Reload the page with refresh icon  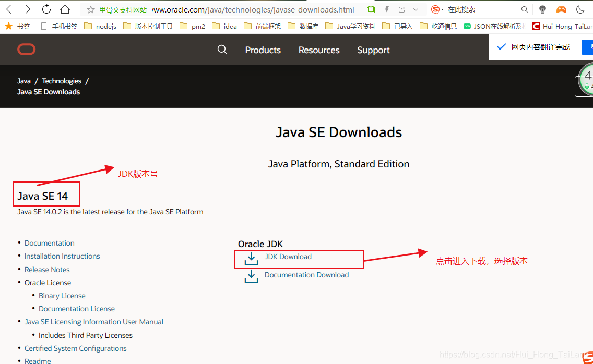coord(46,9)
